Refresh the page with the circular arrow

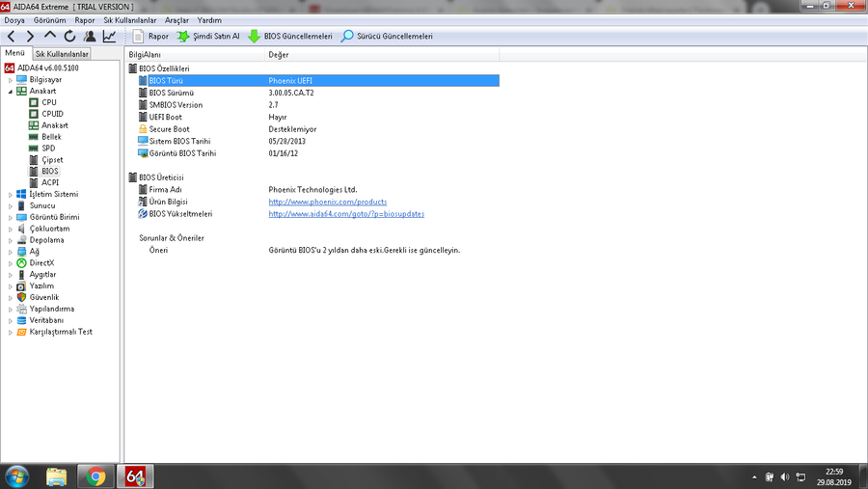point(69,37)
